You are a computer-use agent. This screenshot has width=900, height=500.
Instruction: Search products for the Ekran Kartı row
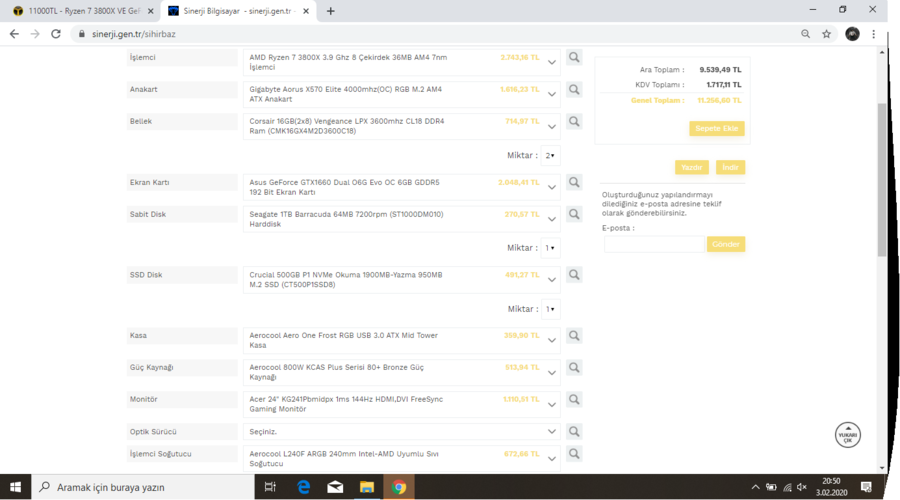coord(574,183)
